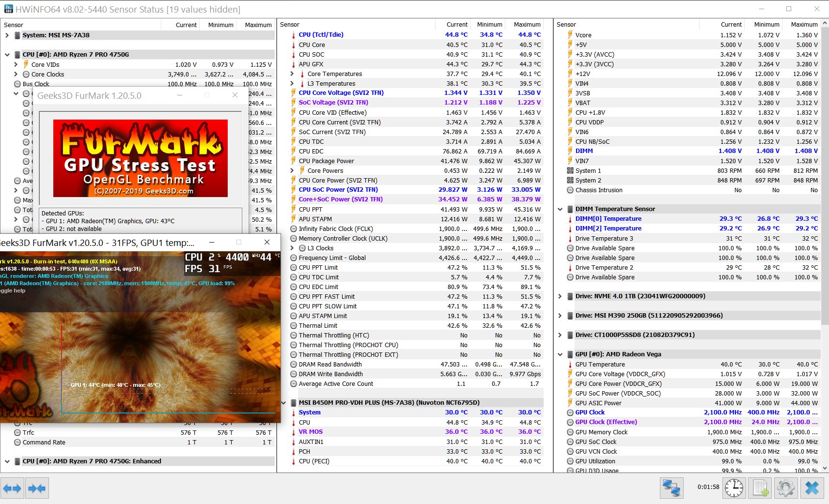Viewport: 829px width, 504px height.
Task: Click the lightning icon beside Core VIDs
Action: tap(26, 64)
